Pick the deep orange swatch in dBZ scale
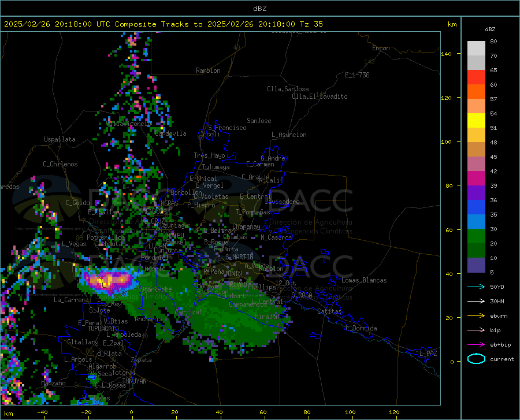This screenshot has height=420, width=520. pyautogui.click(x=476, y=92)
